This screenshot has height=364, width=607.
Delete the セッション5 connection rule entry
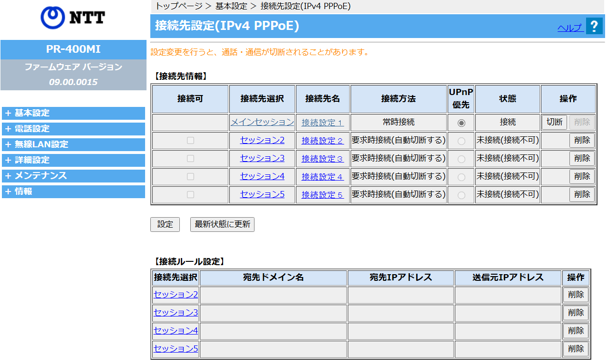[576, 349]
